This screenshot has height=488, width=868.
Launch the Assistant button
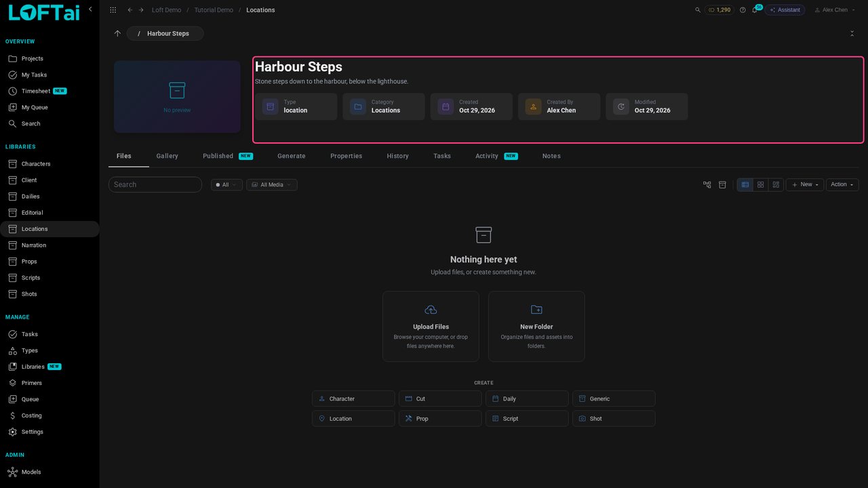pyautogui.click(x=785, y=10)
